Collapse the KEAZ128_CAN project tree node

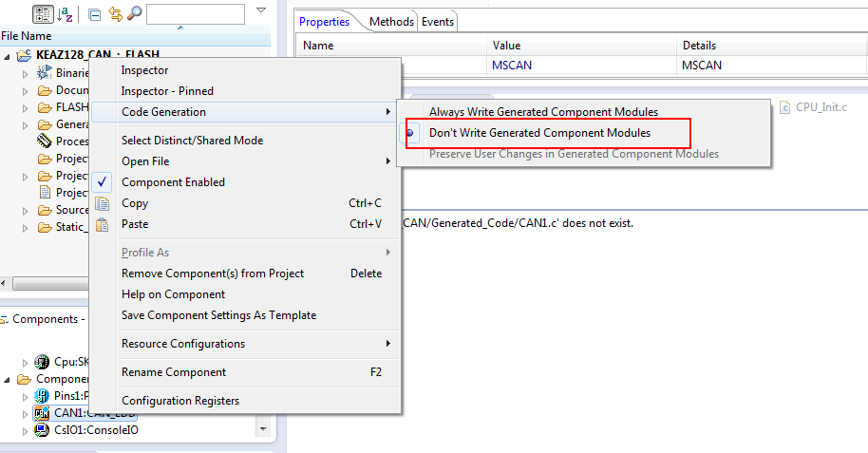(9, 55)
